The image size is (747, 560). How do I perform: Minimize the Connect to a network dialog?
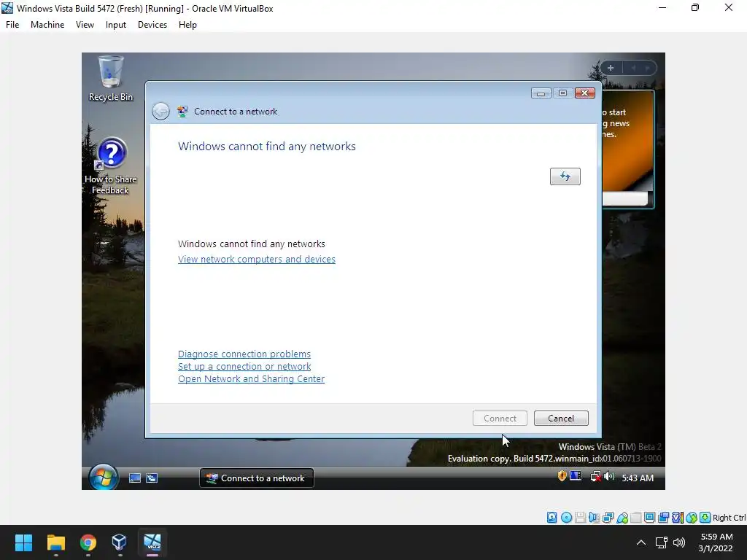click(541, 93)
